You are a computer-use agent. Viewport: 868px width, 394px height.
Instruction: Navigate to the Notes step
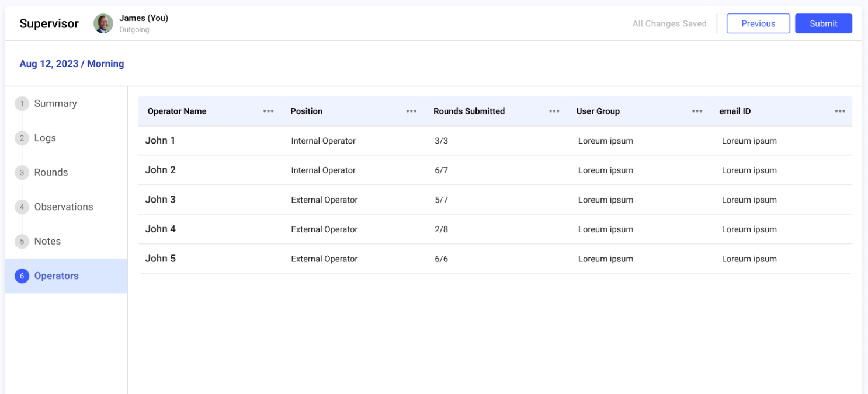pos(47,242)
